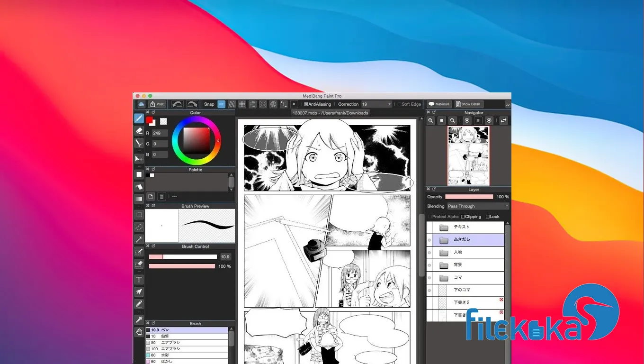The height and width of the screenshot is (364, 644).
Task: Rotate canvas right in Navigator
Action: pyautogui.click(x=489, y=120)
